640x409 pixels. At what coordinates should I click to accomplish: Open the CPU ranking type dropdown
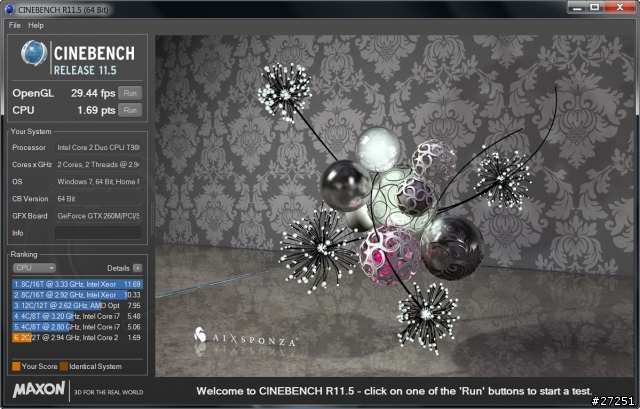pyautogui.click(x=34, y=268)
